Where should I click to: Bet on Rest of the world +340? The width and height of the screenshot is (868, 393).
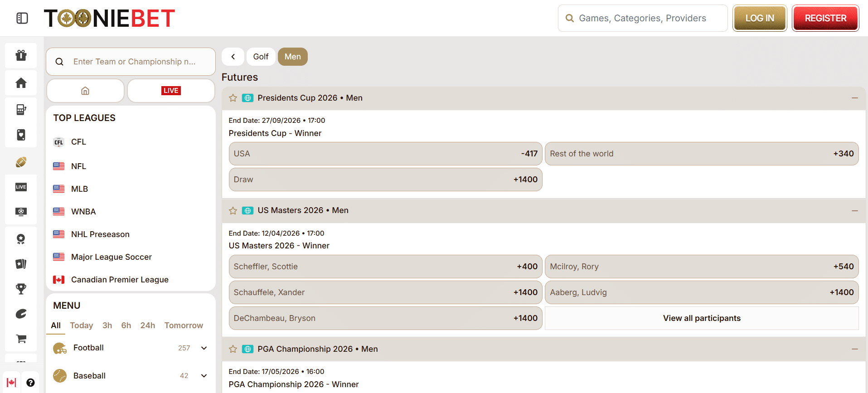pyautogui.click(x=702, y=154)
